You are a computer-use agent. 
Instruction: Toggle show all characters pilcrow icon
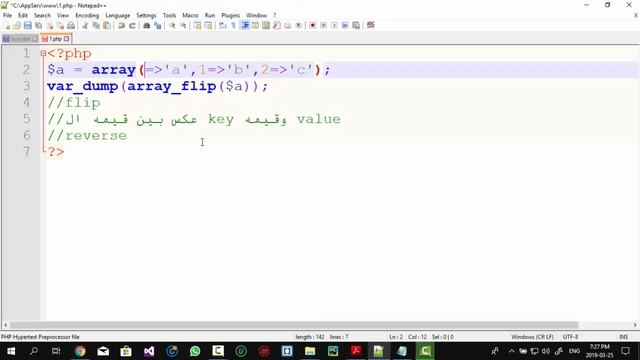[x=234, y=26]
